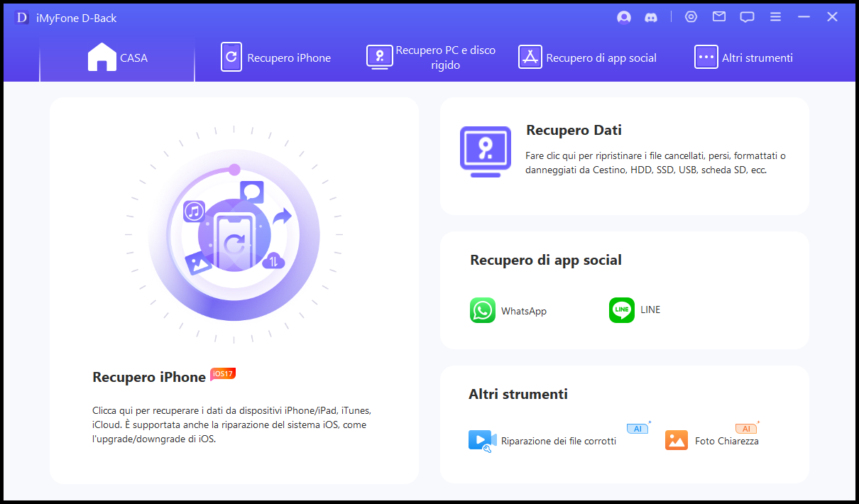Click the iOS17 badge
Screen dimensions: 859x504
222,374
